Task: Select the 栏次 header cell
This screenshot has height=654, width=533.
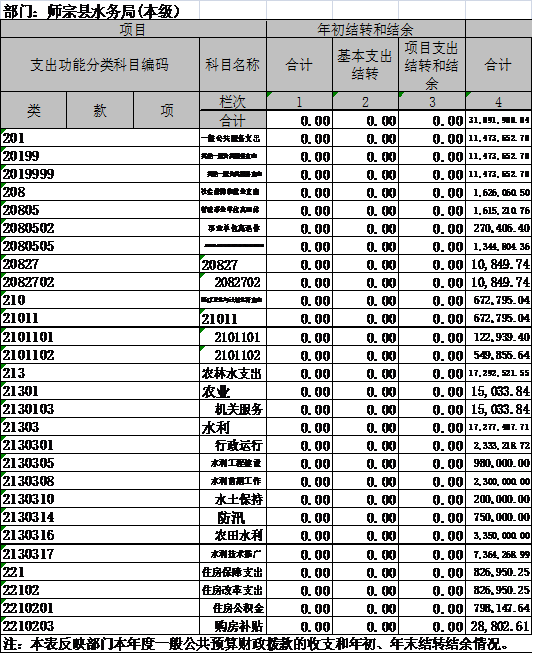Action: tap(233, 101)
